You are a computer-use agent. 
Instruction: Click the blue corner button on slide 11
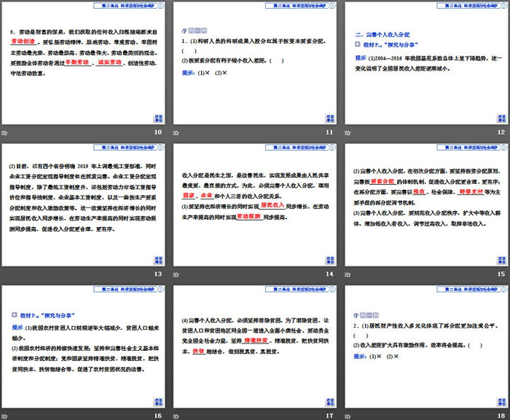330,119
